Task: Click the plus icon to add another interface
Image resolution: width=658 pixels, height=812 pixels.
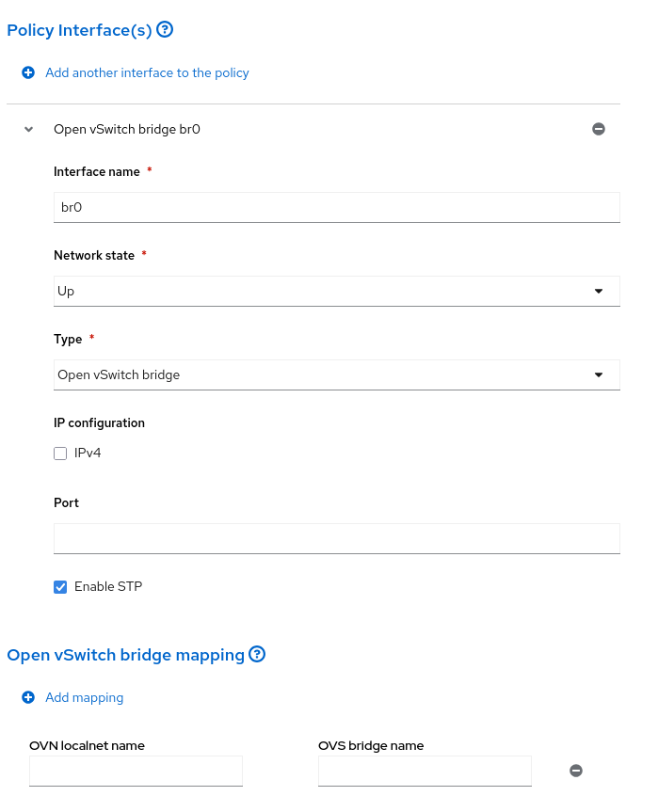Action: coord(28,72)
